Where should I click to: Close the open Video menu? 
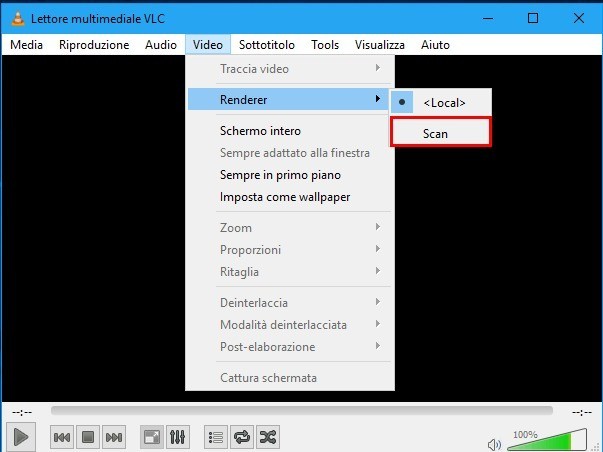coord(208,45)
